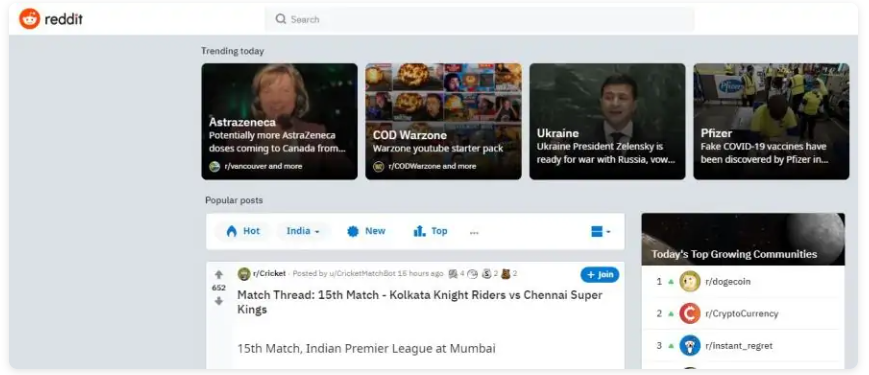
Task: Focus the Search input field
Action: [x=479, y=19]
